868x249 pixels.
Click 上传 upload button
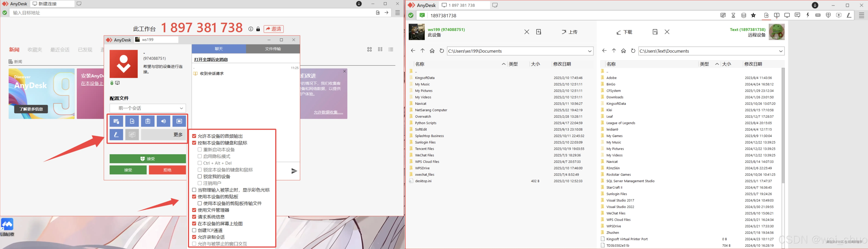pos(570,32)
